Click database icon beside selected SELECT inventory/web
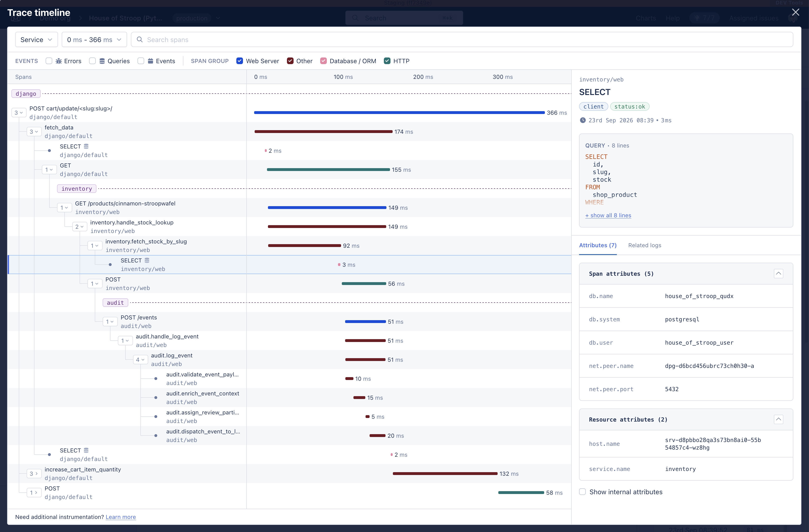 pos(147,260)
